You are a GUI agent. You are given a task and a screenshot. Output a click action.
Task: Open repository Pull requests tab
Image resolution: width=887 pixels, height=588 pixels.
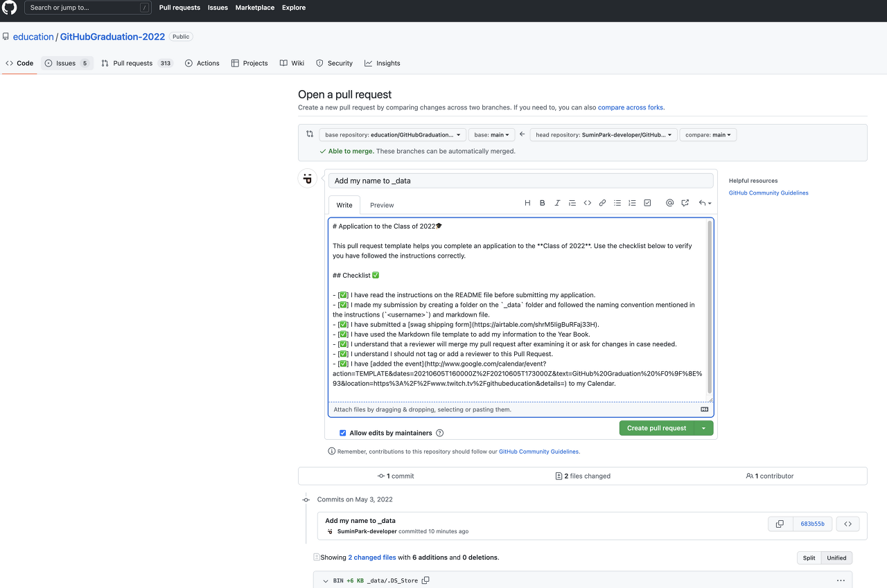coord(137,63)
